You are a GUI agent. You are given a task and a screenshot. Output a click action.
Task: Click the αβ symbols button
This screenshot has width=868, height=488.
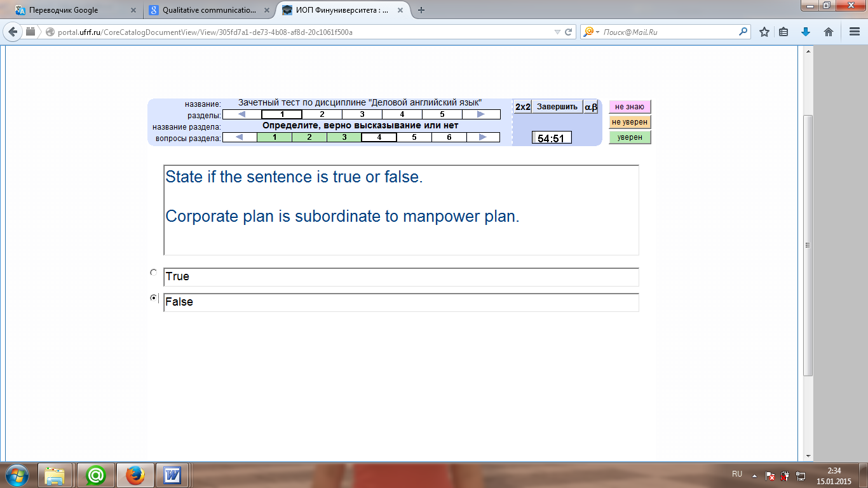click(591, 107)
